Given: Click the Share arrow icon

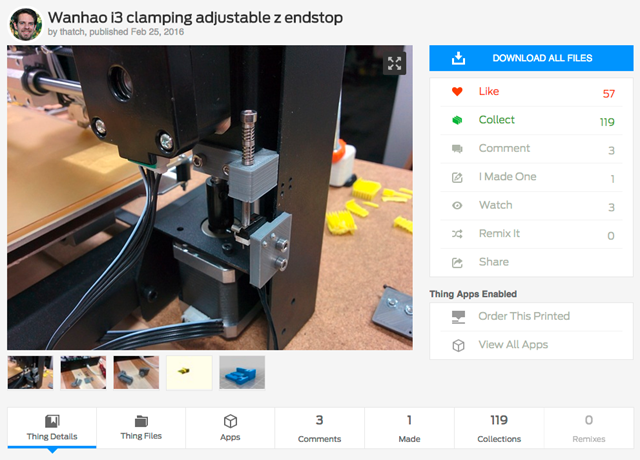Looking at the screenshot, I should [x=457, y=262].
